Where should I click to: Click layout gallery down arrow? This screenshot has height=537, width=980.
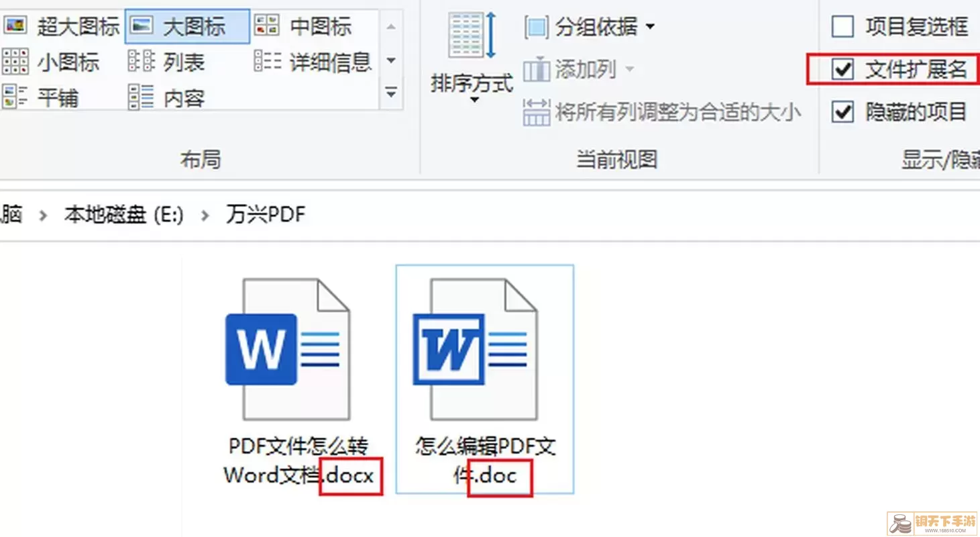391,60
